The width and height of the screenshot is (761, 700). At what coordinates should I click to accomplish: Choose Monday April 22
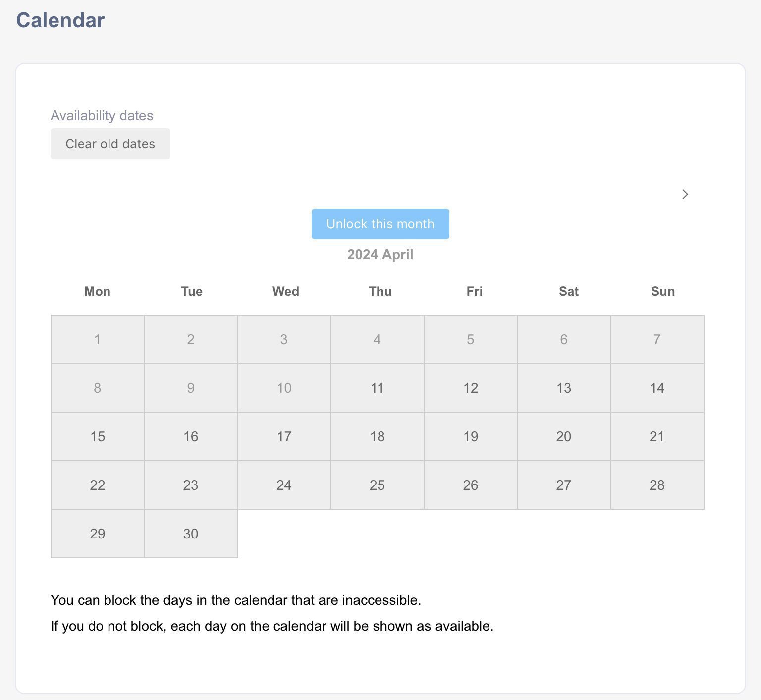coord(98,485)
